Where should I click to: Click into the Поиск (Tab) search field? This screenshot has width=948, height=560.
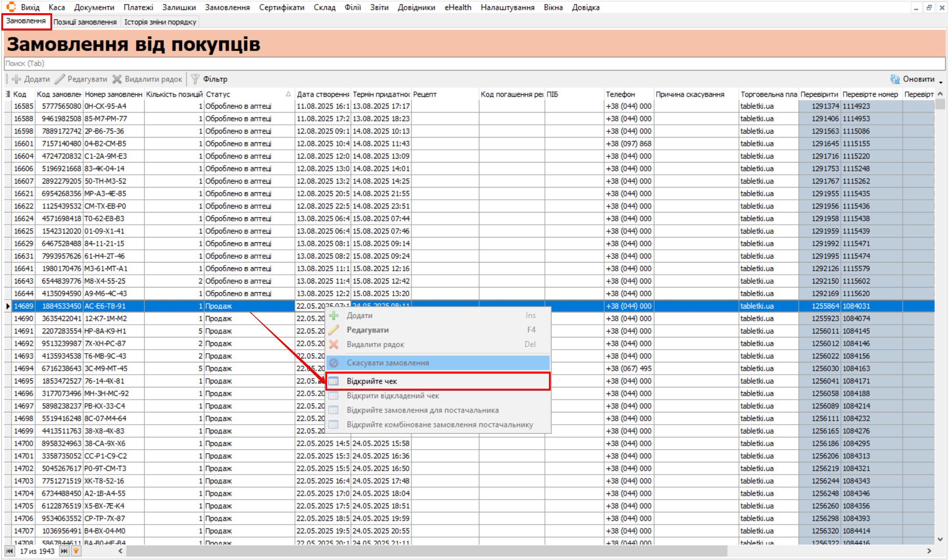click(x=474, y=64)
